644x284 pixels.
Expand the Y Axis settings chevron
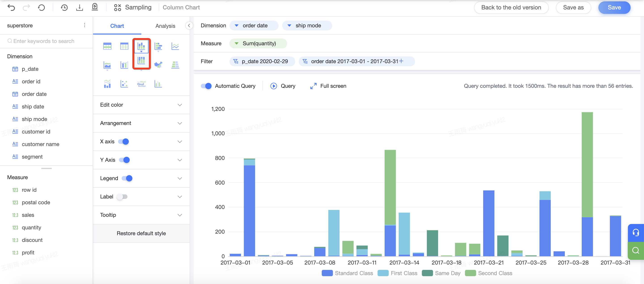pyautogui.click(x=180, y=160)
